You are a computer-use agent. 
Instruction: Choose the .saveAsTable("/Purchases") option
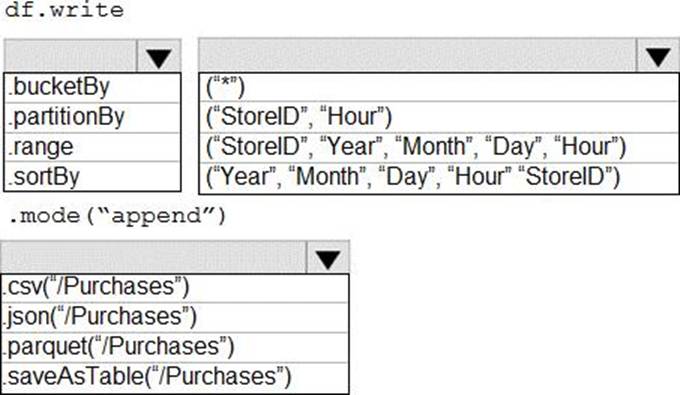[x=175, y=377]
